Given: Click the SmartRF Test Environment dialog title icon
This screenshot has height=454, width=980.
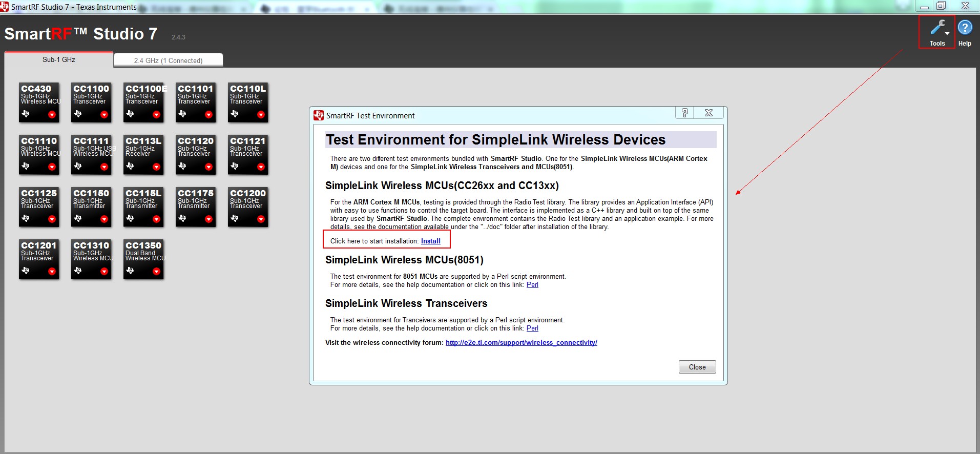Looking at the screenshot, I should [x=319, y=115].
